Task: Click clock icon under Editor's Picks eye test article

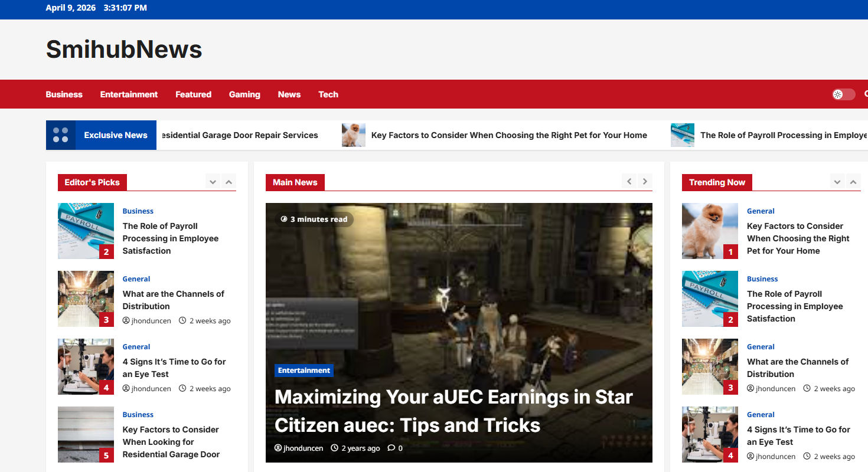Action: [x=182, y=389]
